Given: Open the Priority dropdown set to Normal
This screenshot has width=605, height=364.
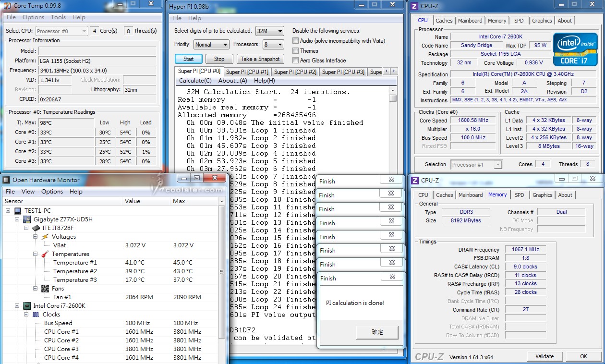Looking at the screenshot, I should (x=211, y=45).
